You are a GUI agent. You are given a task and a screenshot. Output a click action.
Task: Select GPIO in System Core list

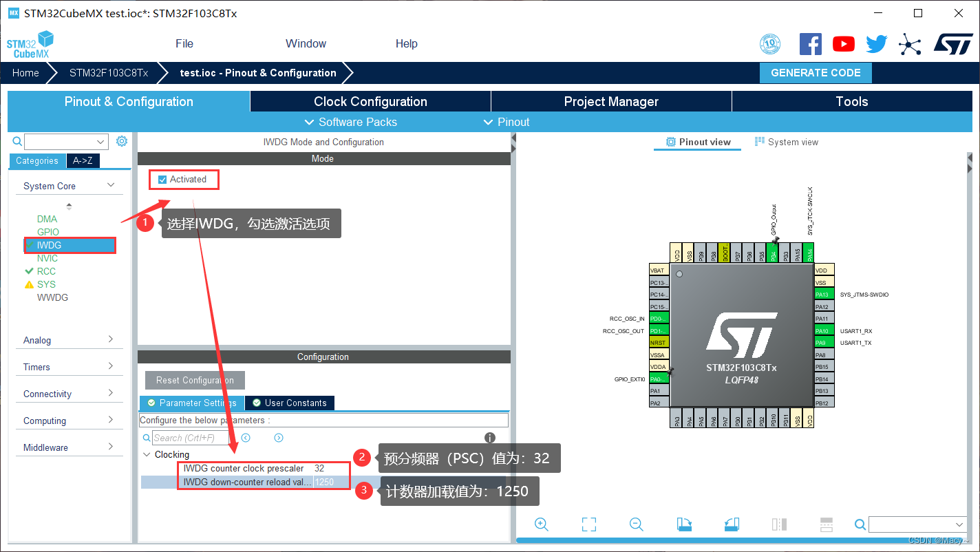click(x=48, y=232)
